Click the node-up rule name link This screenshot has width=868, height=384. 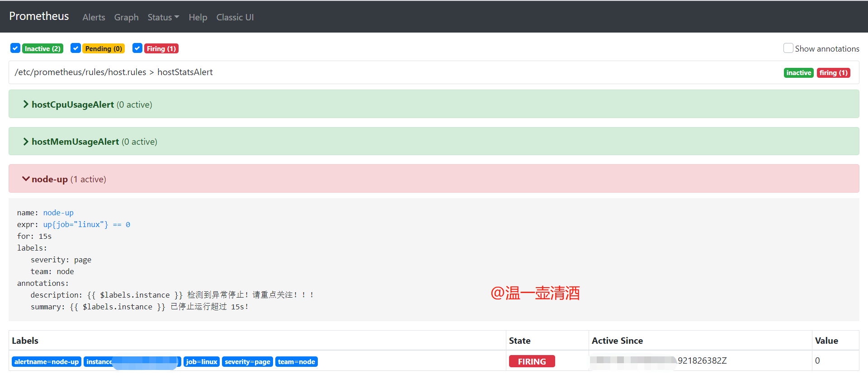tap(58, 213)
